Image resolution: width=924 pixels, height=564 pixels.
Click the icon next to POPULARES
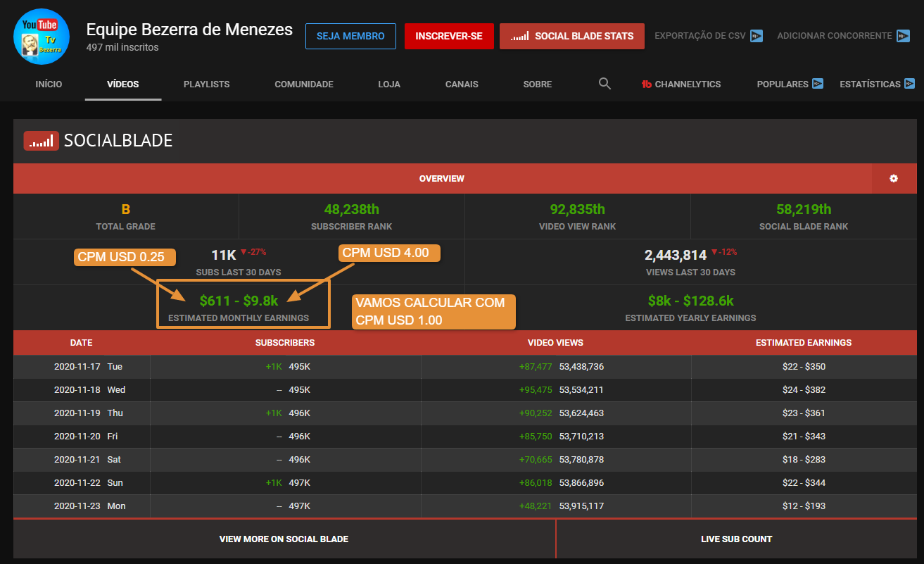click(818, 84)
